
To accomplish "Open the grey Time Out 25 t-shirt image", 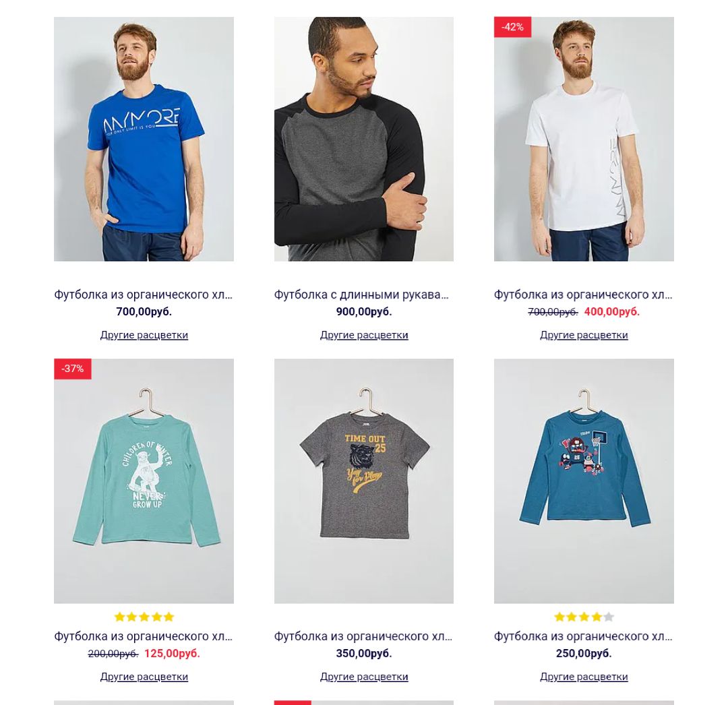I will [x=364, y=481].
